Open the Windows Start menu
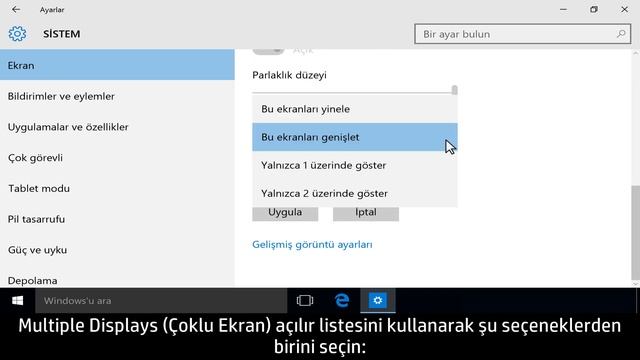This screenshot has height=360, width=640. pyautogui.click(x=18, y=301)
